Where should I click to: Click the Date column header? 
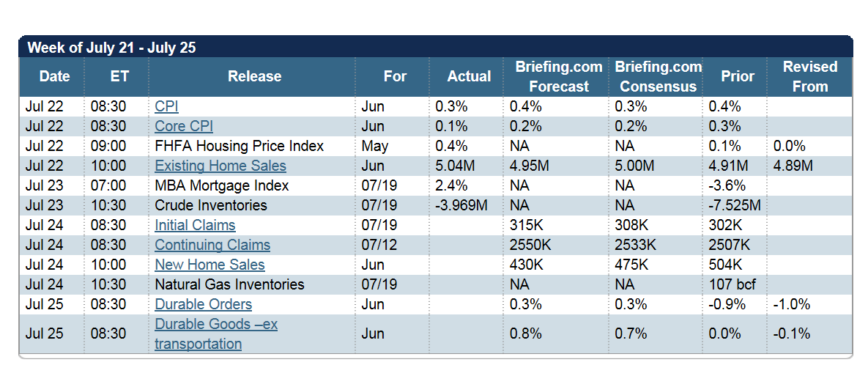coord(54,76)
